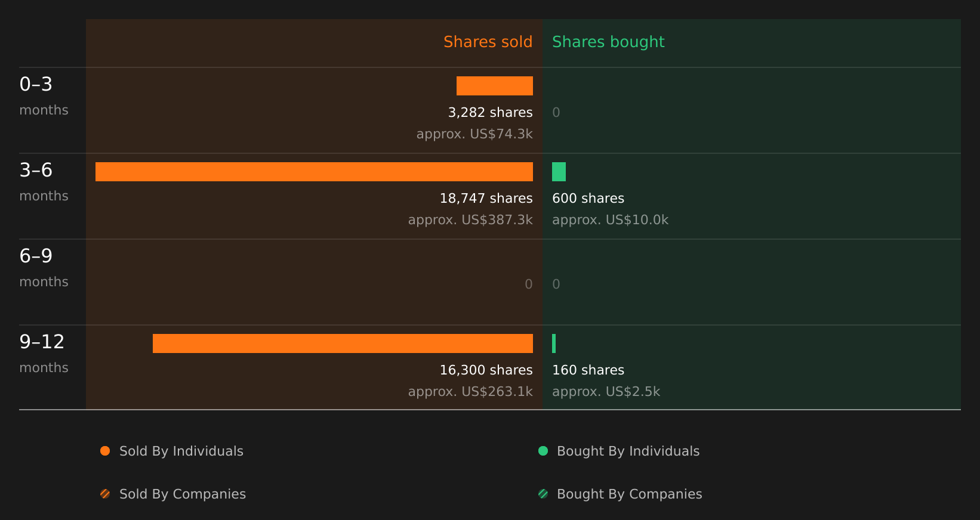Select the Sold By Companies legend label
Screen dimensions: 980x520
point(183,494)
